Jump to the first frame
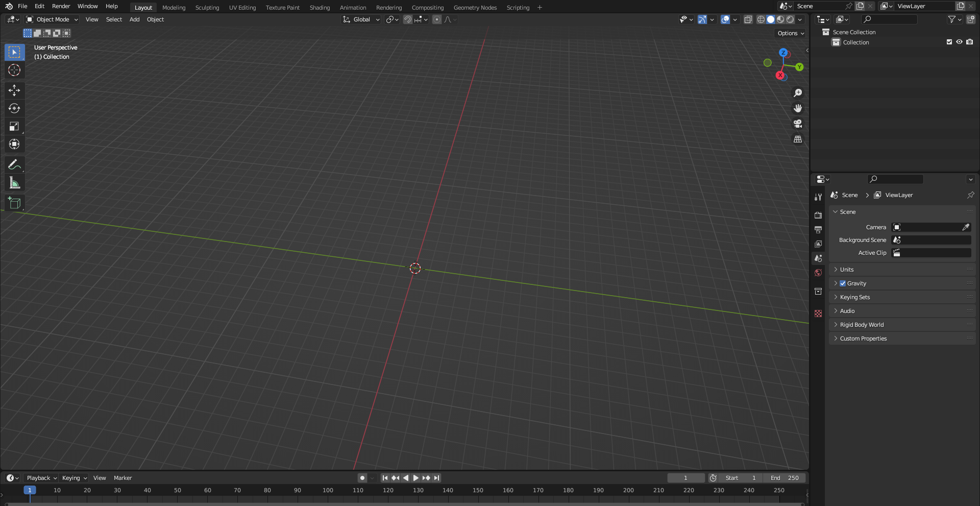Viewport: 980px width, 506px height. (x=385, y=478)
